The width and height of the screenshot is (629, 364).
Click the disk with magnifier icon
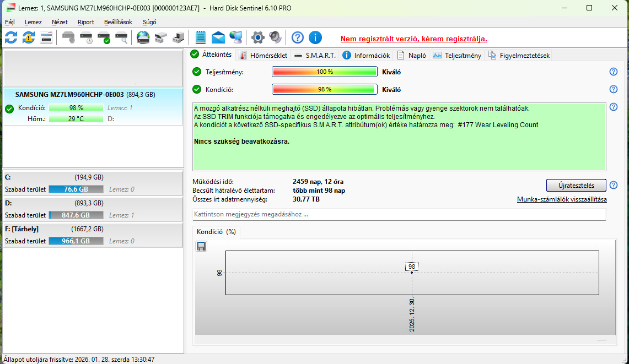(121, 37)
